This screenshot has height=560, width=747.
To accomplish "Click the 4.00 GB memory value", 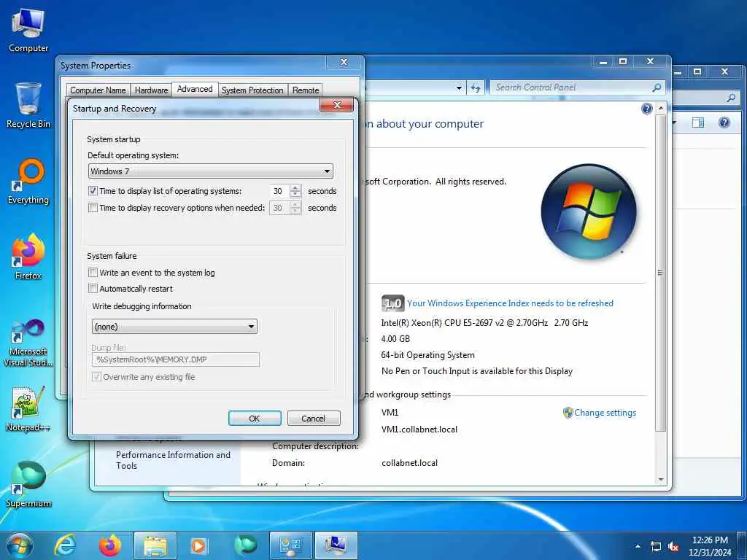I will 395,339.
